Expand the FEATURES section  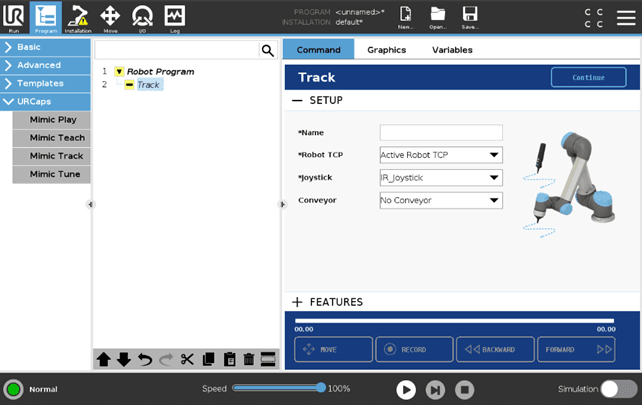297,302
